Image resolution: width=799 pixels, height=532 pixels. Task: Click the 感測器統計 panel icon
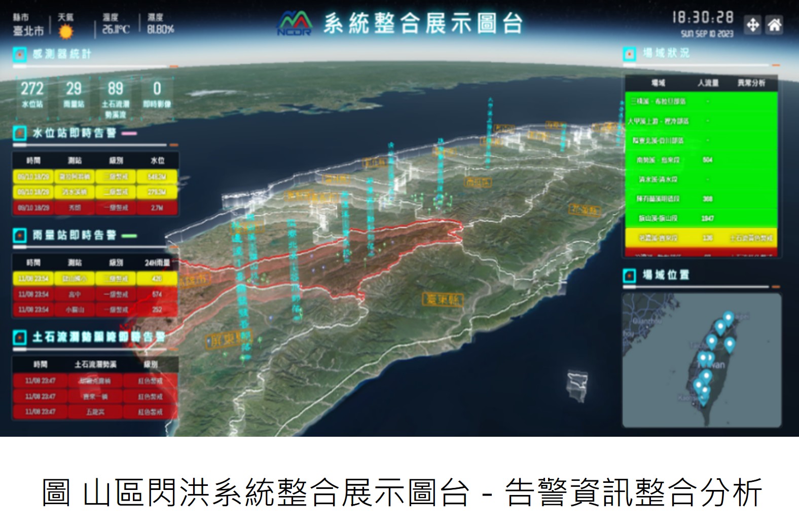pyautogui.click(x=19, y=54)
